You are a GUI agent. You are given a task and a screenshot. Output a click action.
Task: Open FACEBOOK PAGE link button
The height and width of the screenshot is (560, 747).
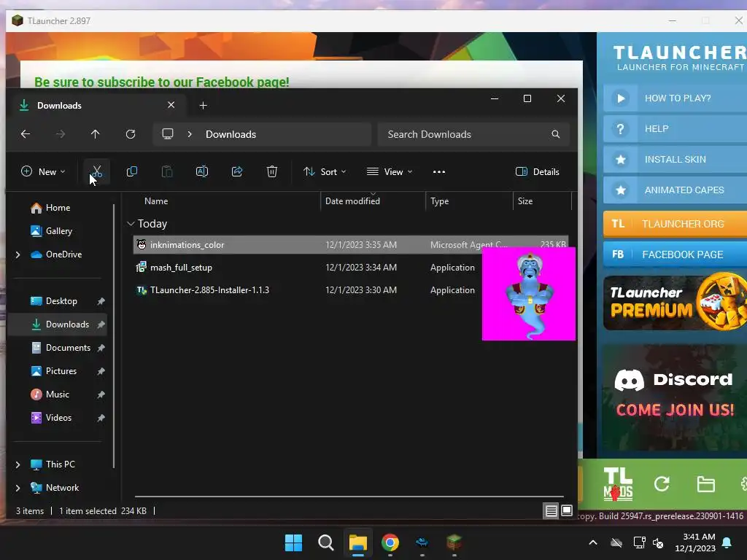tap(675, 254)
